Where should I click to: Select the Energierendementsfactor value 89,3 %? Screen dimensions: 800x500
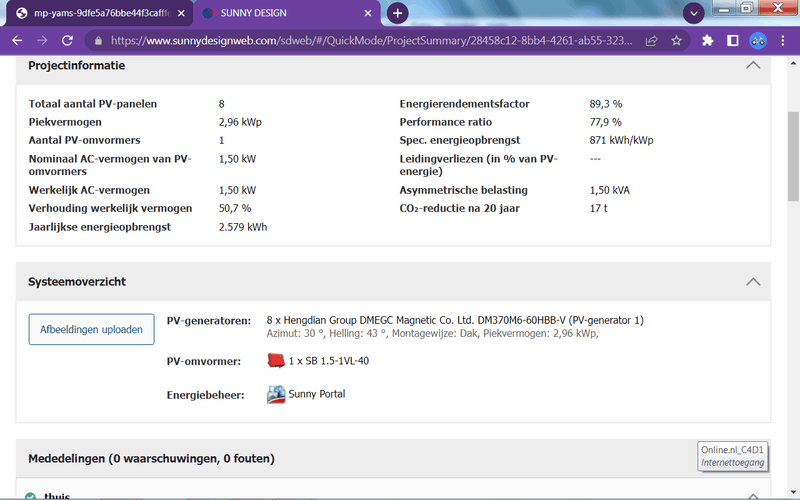606,104
